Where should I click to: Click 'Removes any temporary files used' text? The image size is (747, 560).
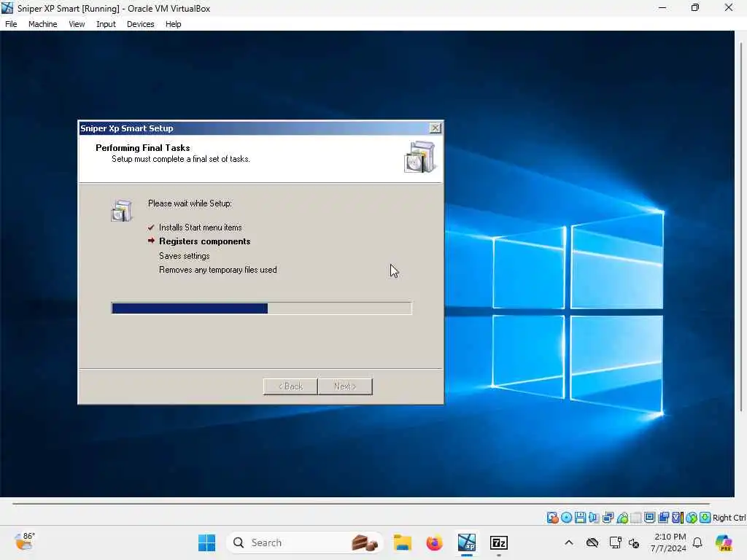pos(217,270)
